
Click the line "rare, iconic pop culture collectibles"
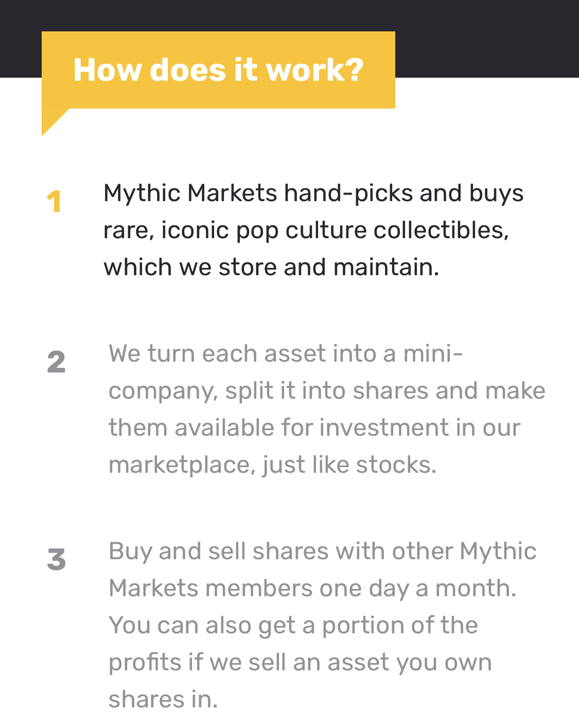click(306, 230)
